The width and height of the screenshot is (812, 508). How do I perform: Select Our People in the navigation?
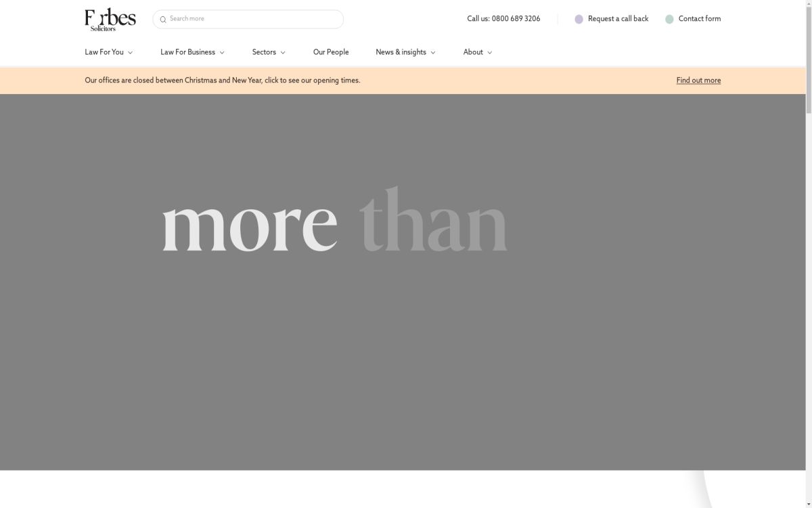[331, 51]
